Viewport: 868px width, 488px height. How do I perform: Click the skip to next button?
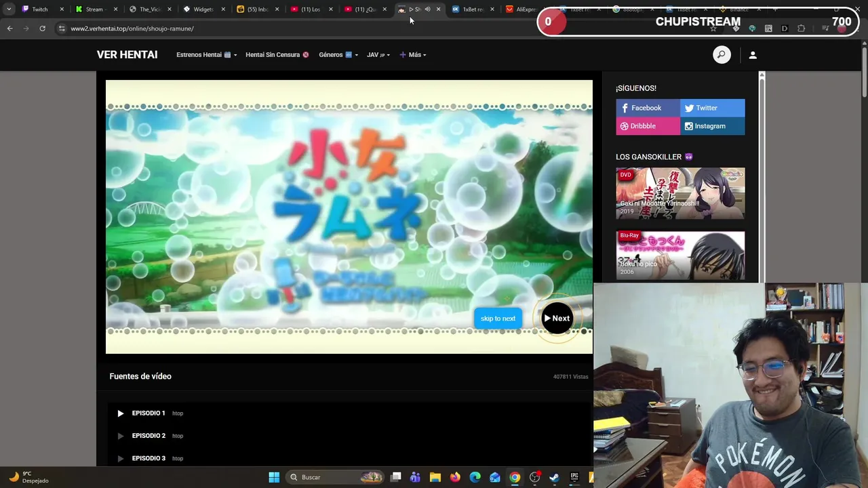click(498, 319)
